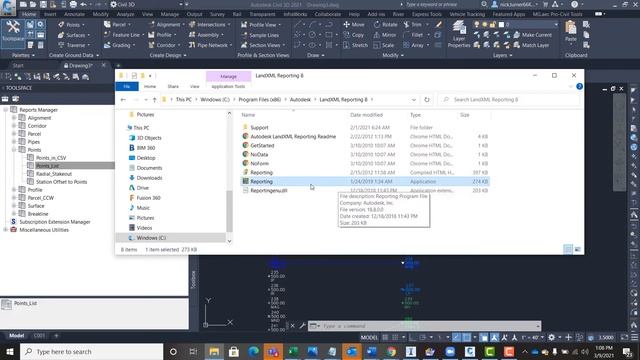
Task: Open Task View on taskbar
Action: 193,351
